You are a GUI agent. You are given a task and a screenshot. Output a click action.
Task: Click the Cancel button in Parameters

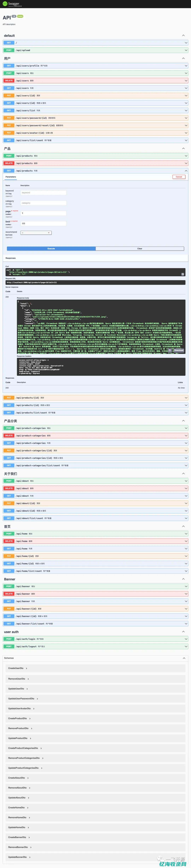point(179,177)
